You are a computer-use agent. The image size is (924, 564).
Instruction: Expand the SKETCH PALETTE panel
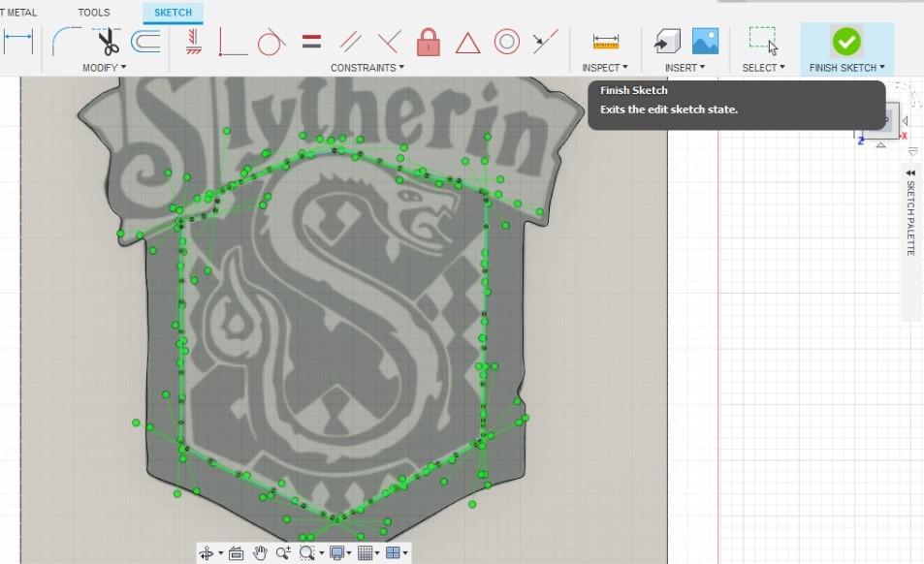[x=910, y=173]
